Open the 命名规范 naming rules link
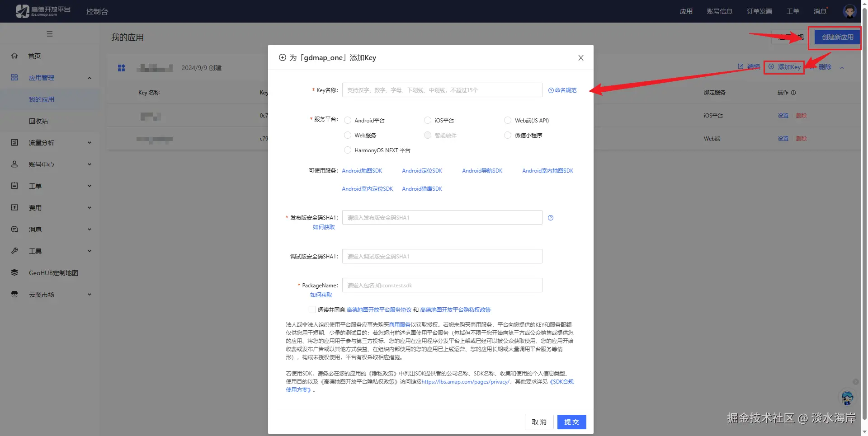868x436 pixels. coord(562,90)
